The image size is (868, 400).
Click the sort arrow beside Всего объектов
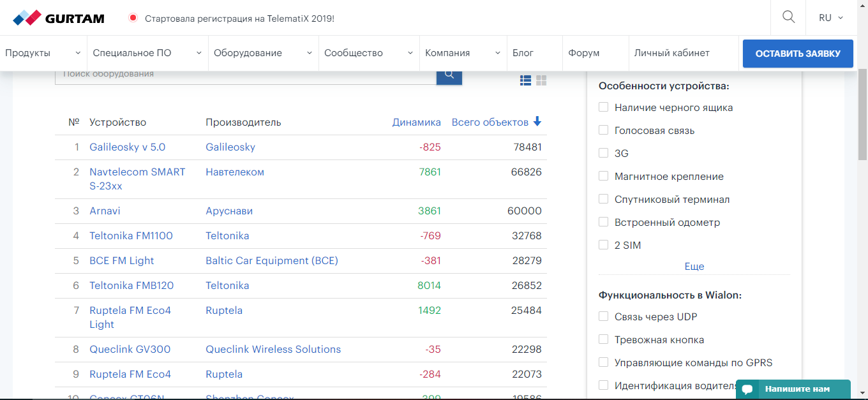pyautogui.click(x=537, y=122)
